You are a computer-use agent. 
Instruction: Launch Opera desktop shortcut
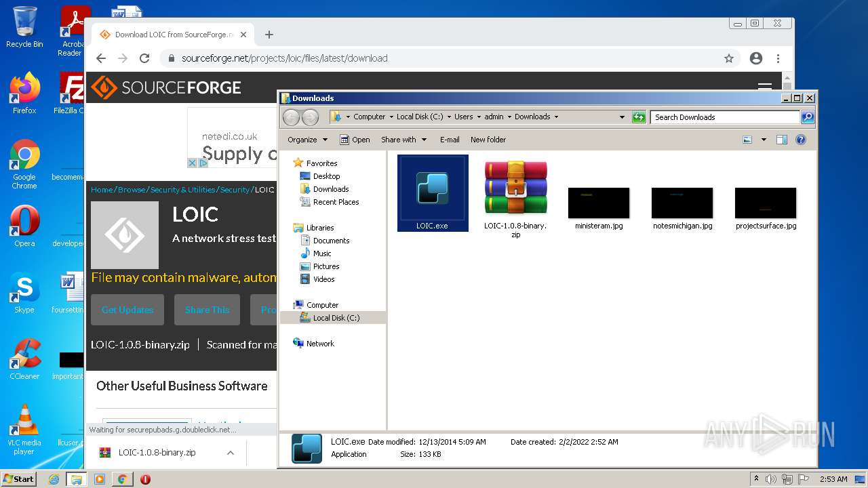(x=24, y=226)
